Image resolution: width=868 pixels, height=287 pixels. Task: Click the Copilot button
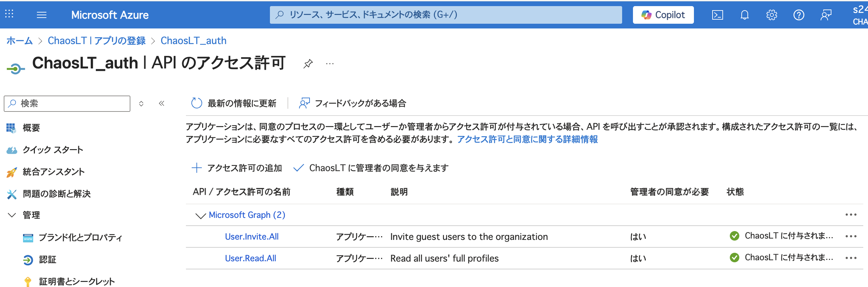tap(663, 15)
